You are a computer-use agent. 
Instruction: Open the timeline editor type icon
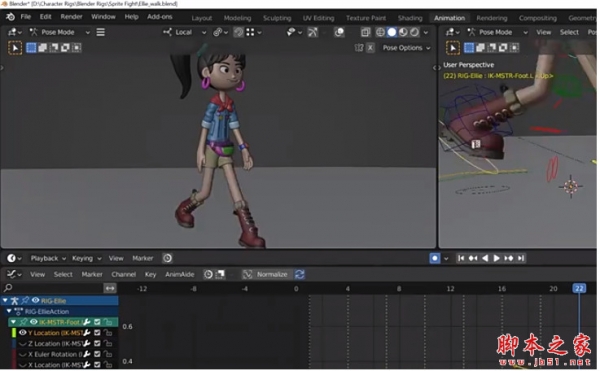pyautogui.click(x=14, y=259)
